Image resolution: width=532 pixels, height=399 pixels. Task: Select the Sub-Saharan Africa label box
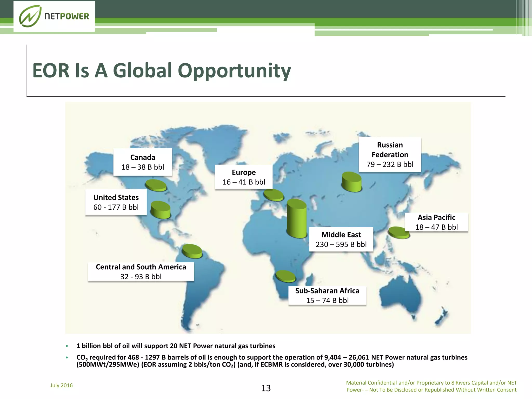(327, 295)
